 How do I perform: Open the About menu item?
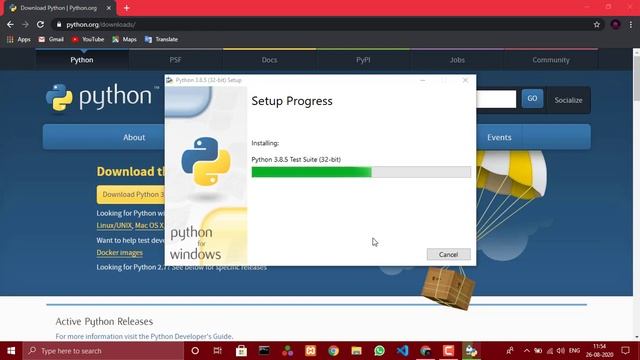(134, 138)
